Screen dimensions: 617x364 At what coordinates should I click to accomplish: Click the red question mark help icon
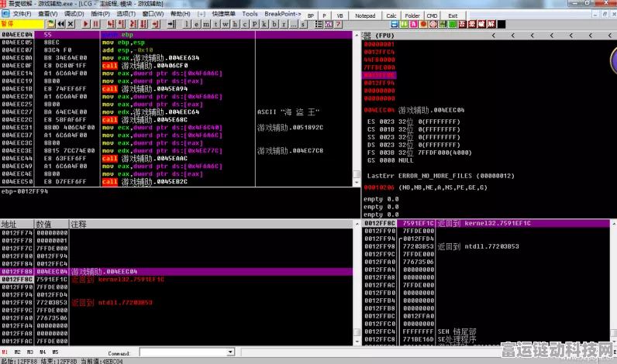[338, 24]
